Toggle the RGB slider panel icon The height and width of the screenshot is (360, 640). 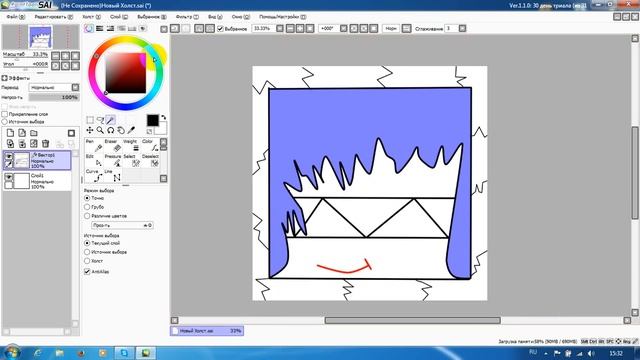[x=99, y=29]
